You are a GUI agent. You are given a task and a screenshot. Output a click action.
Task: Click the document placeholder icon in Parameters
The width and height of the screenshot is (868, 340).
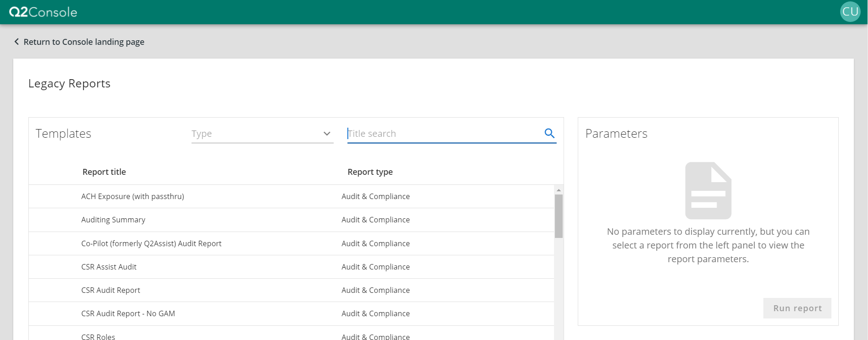tap(708, 190)
